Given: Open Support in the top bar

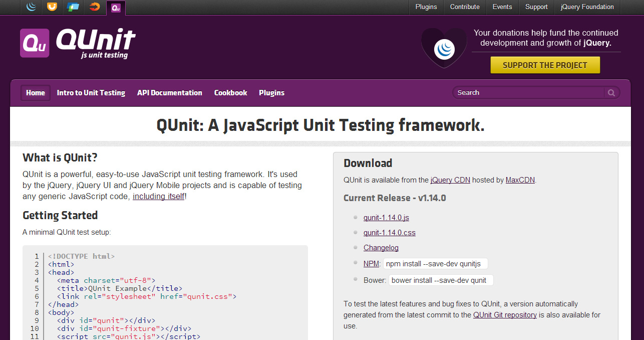Looking at the screenshot, I should click(x=536, y=7).
